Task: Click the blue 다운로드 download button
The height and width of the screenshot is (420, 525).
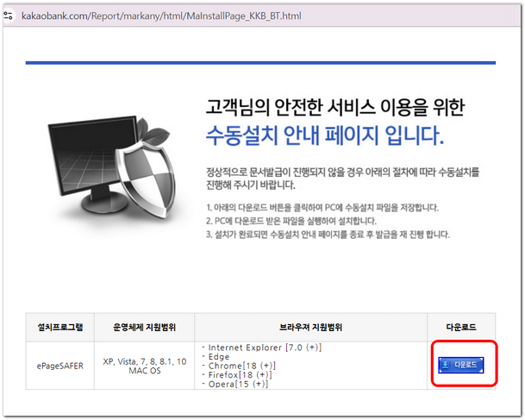Action: click(461, 365)
